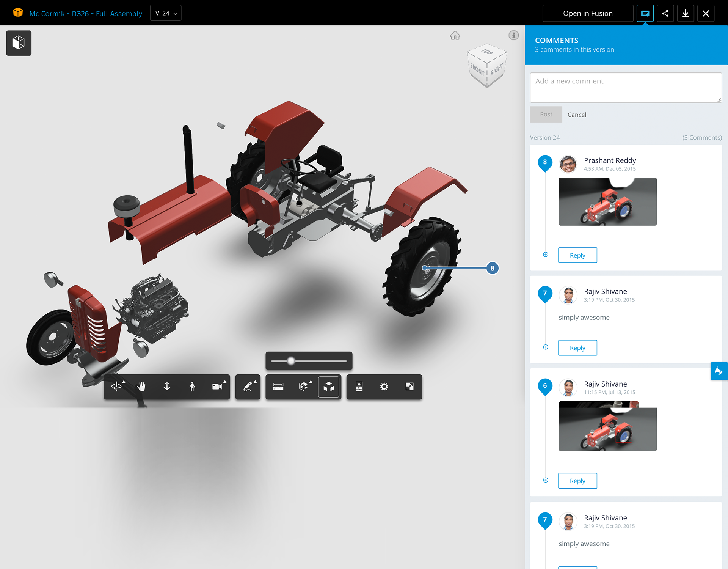This screenshot has height=569, width=728.
Task: Open the V. 24 version dropdown
Action: tap(166, 13)
